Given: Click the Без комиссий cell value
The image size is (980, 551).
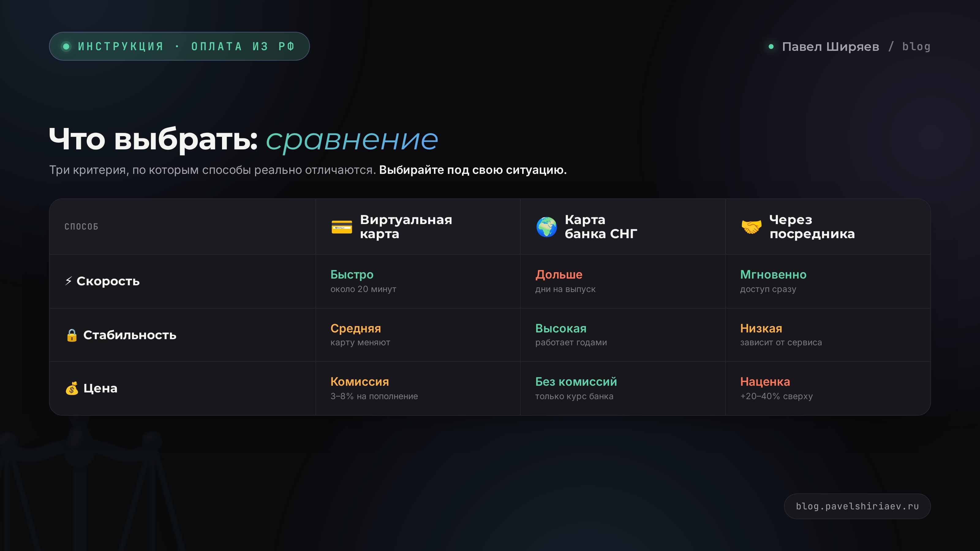Looking at the screenshot, I should (x=576, y=381).
